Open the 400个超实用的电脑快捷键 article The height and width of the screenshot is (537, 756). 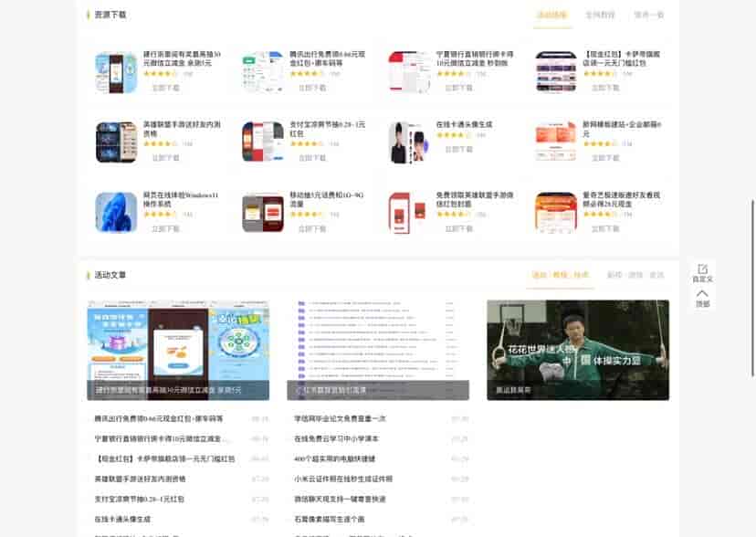point(334,459)
